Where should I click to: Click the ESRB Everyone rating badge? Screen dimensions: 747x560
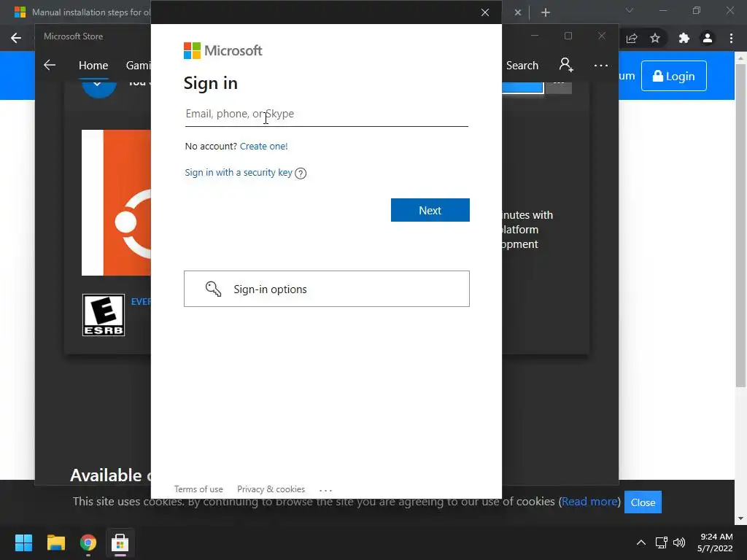[x=104, y=315]
